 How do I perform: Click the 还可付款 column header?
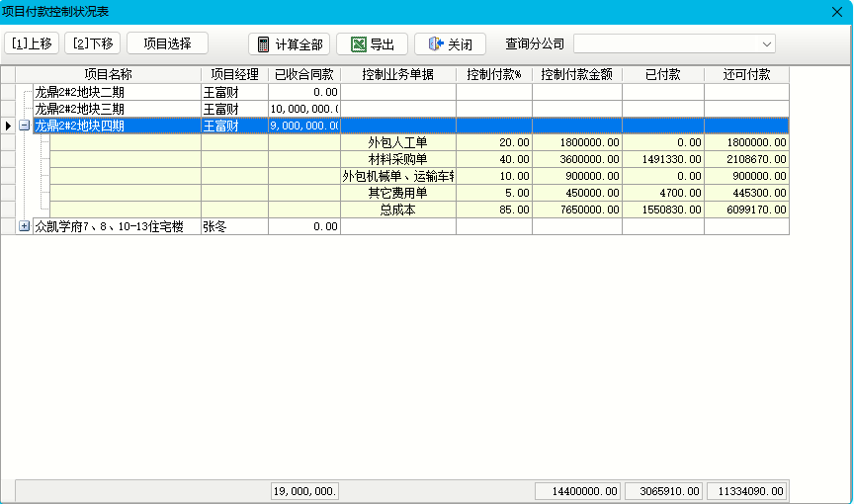(746, 74)
